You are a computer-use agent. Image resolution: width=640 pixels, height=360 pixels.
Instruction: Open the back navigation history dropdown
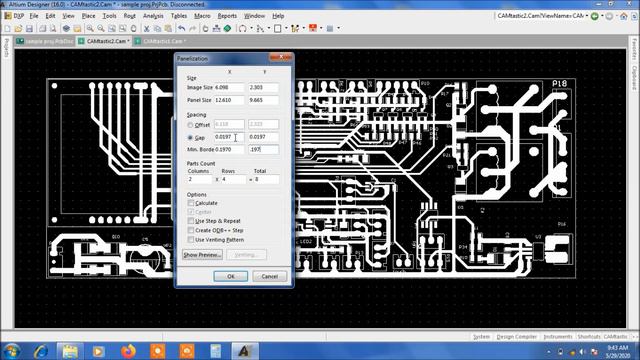pyautogui.click(x=602, y=16)
